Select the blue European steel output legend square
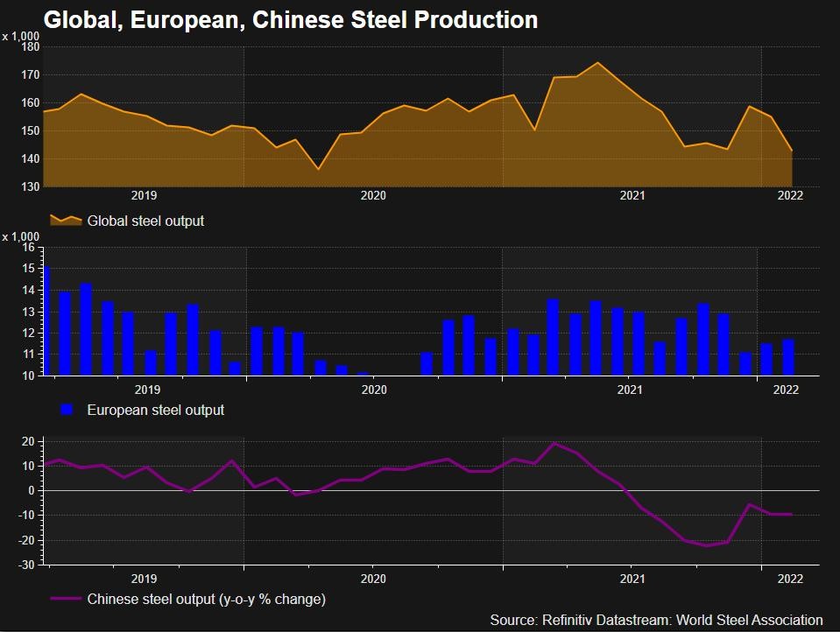This screenshot has width=840, height=632. point(66,410)
